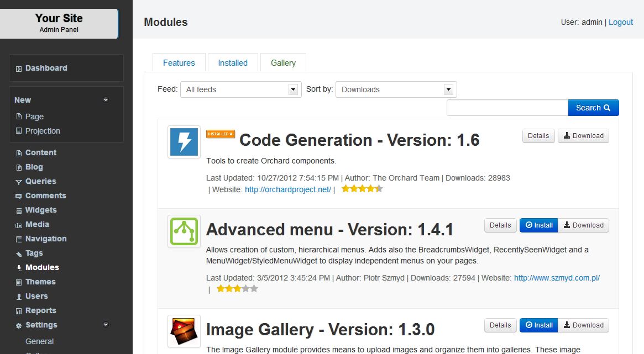Select the Widgets icon in sidebar
This screenshot has height=354, width=644.
[19, 210]
